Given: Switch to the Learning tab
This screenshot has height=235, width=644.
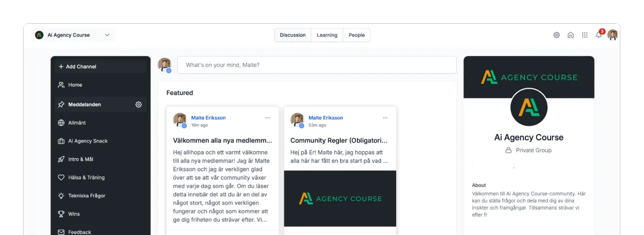Looking at the screenshot, I should [x=327, y=35].
